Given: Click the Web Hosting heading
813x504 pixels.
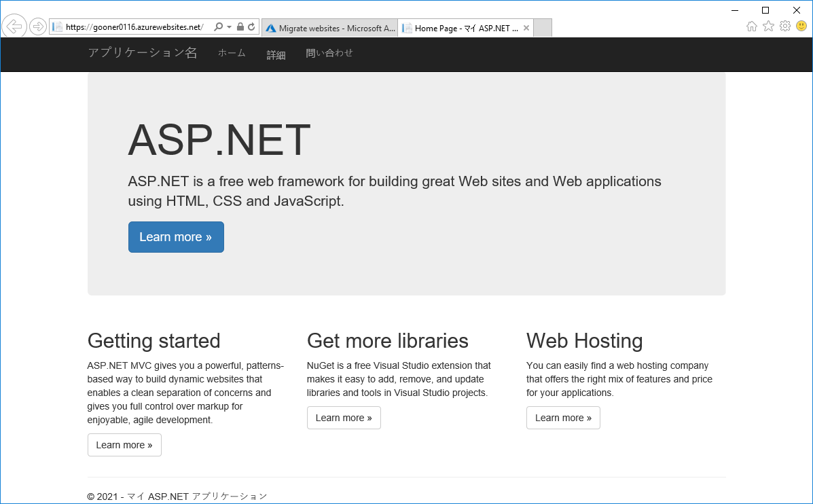Looking at the screenshot, I should coord(584,341).
